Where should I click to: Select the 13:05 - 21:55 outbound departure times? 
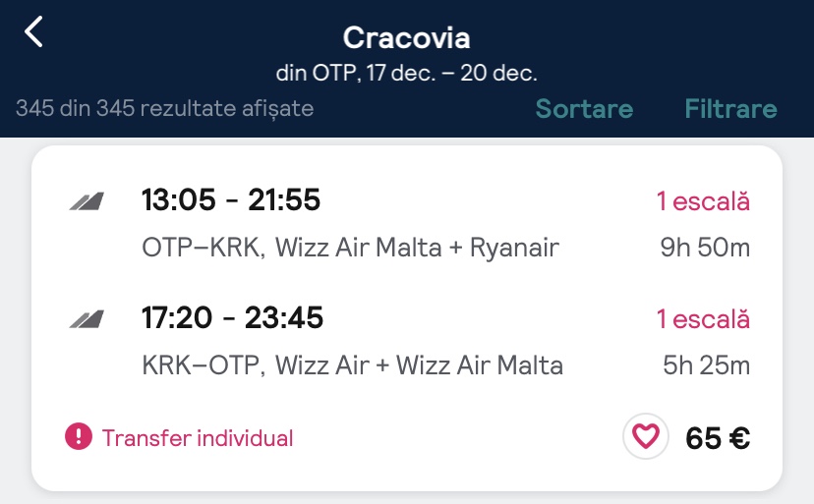click(231, 200)
